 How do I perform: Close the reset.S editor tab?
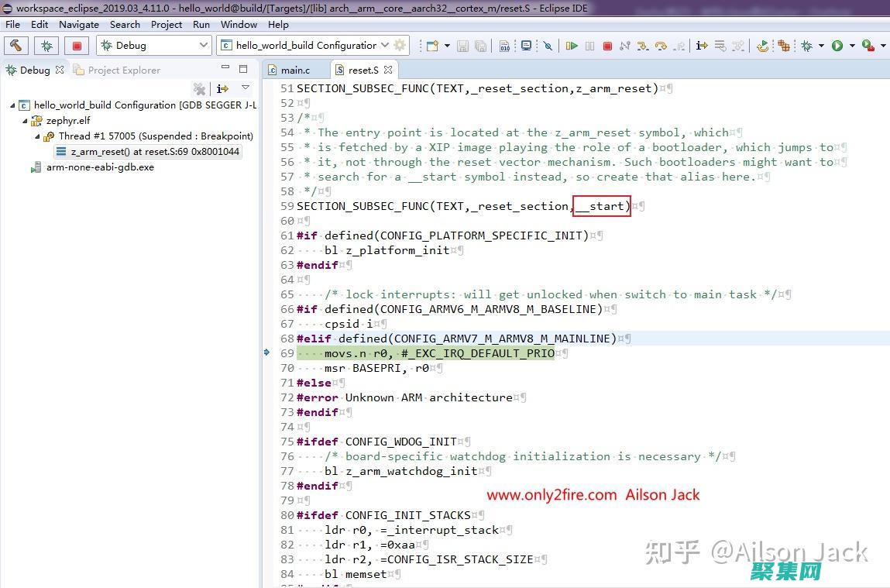coord(388,70)
